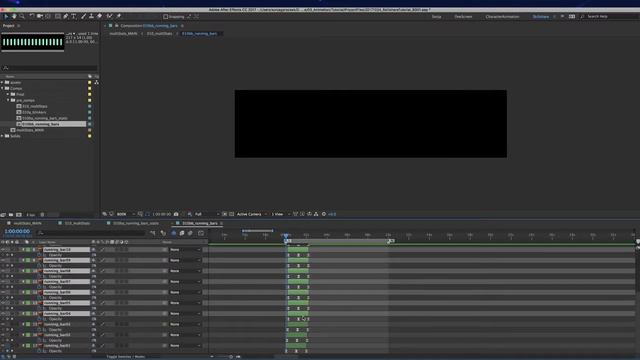Click the current time display in timeline
The image size is (640, 360).
pyautogui.click(x=17, y=231)
